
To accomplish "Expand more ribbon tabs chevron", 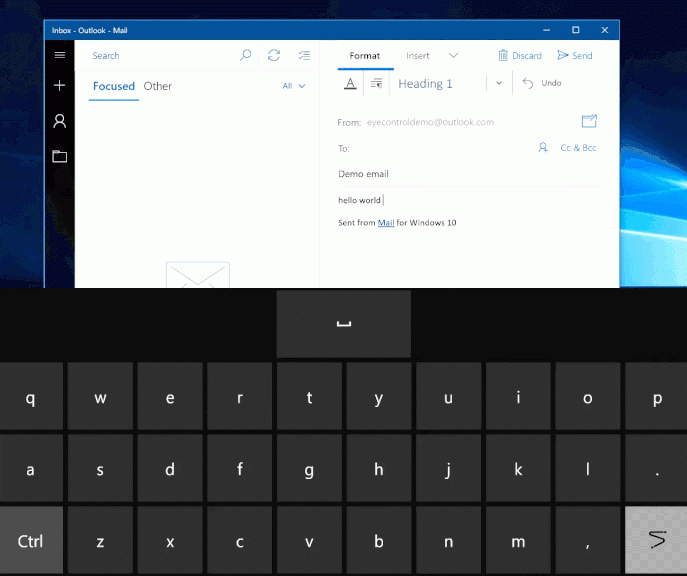I will (x=453, y=56).
